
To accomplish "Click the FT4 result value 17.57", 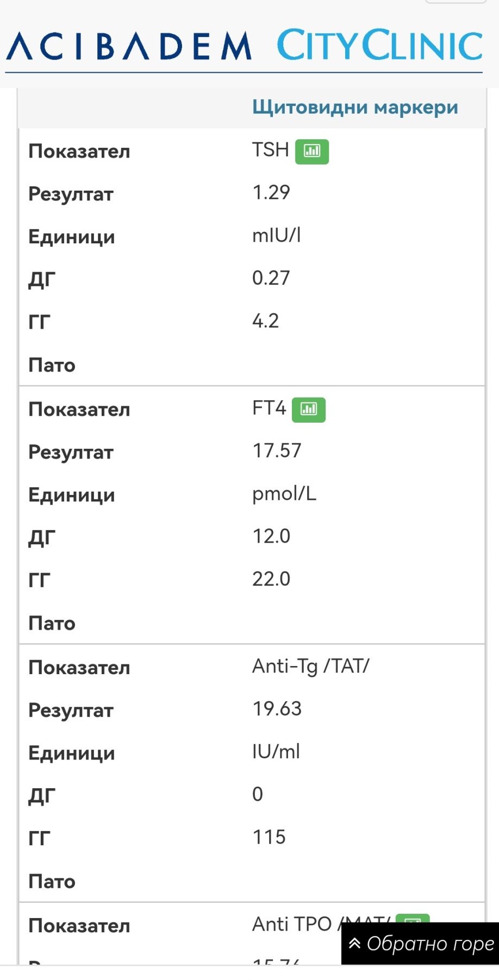I will click(277, 450).
